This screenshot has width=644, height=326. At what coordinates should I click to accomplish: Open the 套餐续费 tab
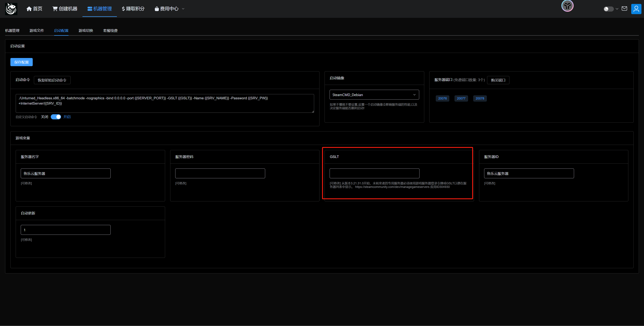(x=110, y=30)
